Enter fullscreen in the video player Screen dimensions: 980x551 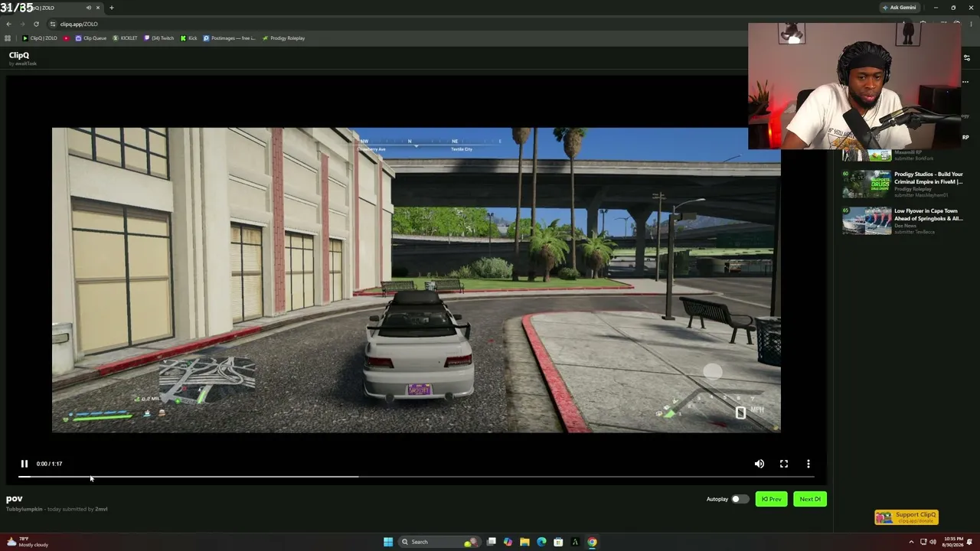pyautogui.click(x=784, y=464)
